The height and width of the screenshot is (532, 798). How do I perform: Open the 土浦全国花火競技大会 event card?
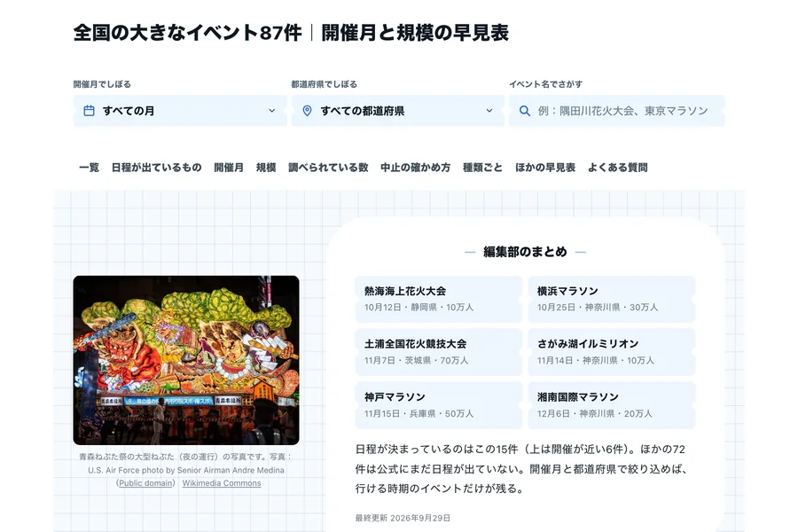tap(439, 352)
